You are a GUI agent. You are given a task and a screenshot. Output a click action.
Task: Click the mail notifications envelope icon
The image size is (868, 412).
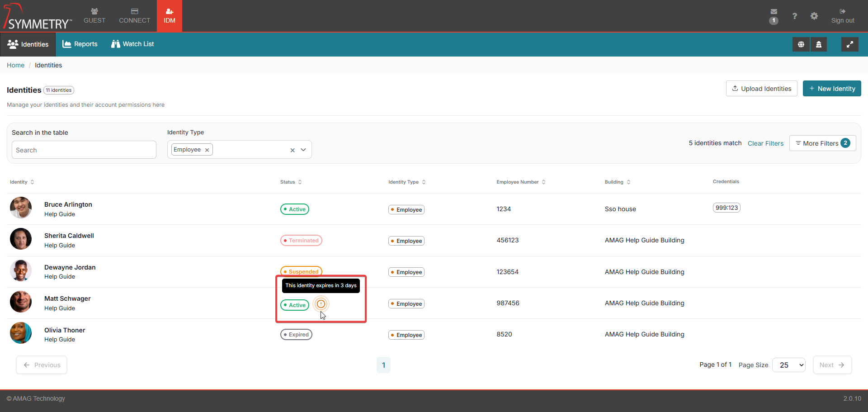[774, 12]
